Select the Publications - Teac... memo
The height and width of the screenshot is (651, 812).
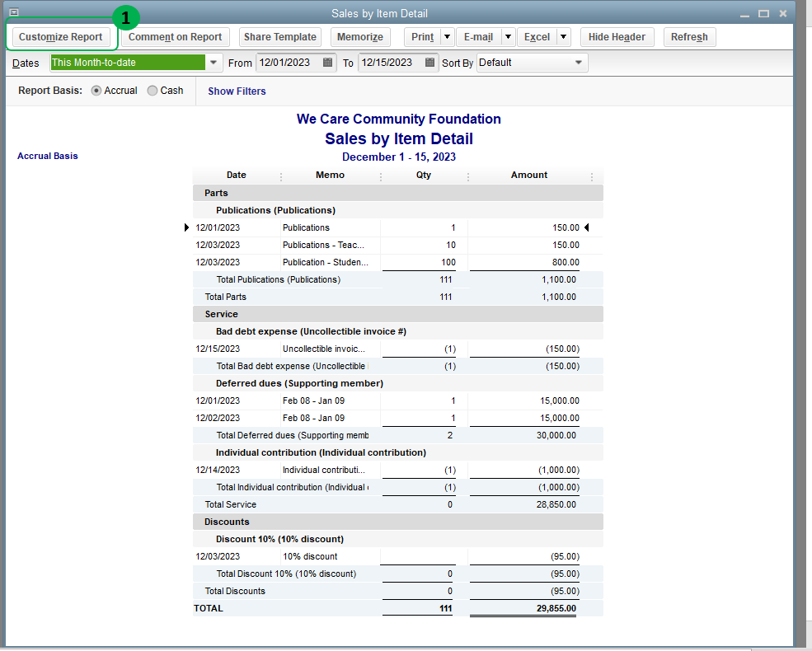[323, 245]
